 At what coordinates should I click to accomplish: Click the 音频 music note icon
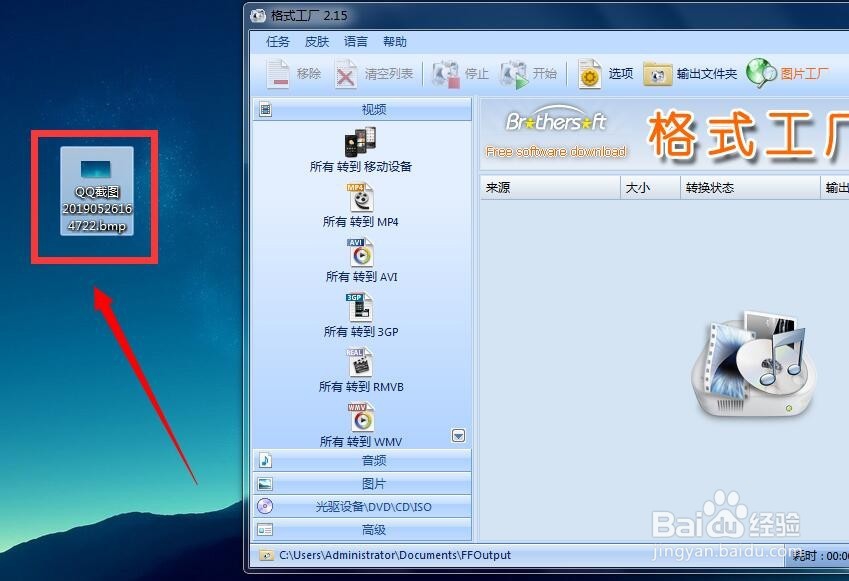(265, 460)
